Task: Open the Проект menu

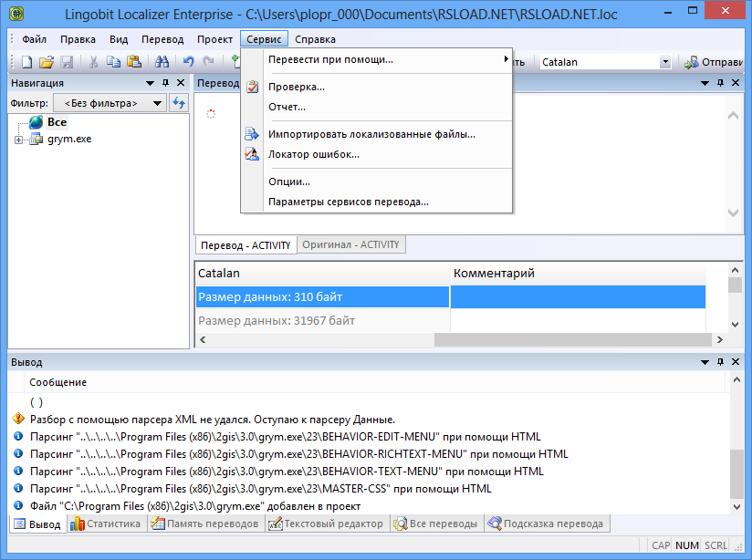Action: tap(214, 39)
